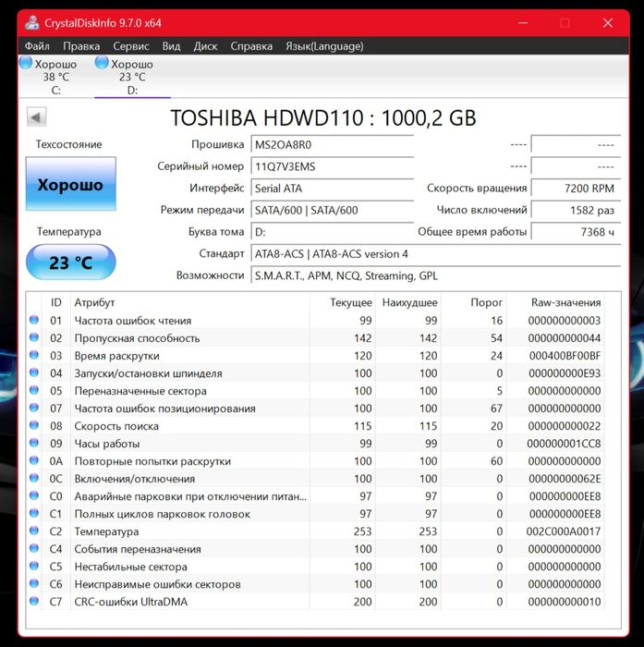The image size is (644, 647).
Task: Maximize the CrystalDiskInfo window
Action: tap(565, 23)
